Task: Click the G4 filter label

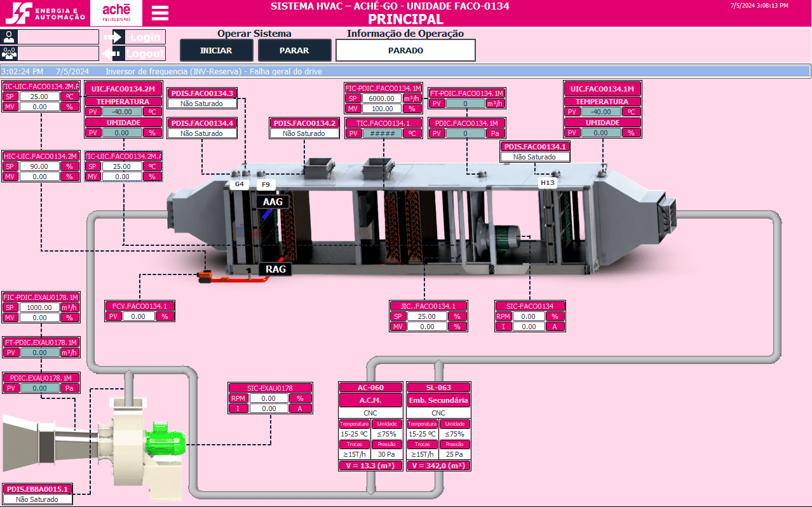Action: (x=239, y=184)
